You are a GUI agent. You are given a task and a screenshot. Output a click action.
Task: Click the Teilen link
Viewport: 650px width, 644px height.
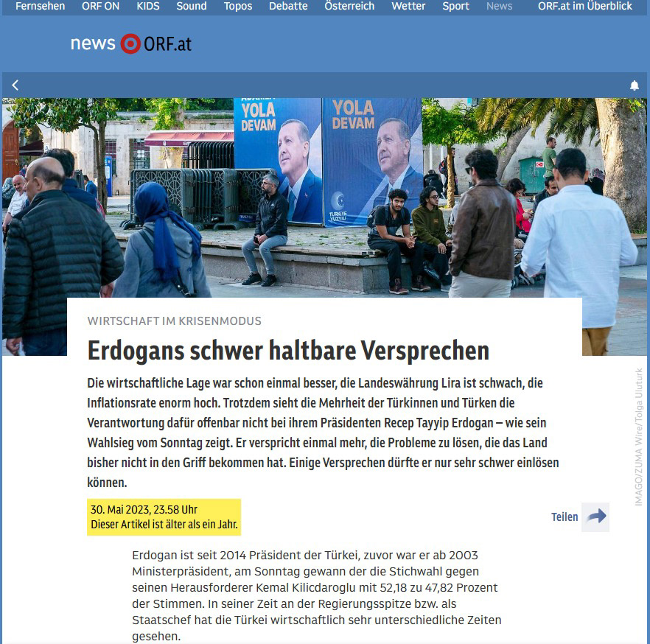coord(565,517)
